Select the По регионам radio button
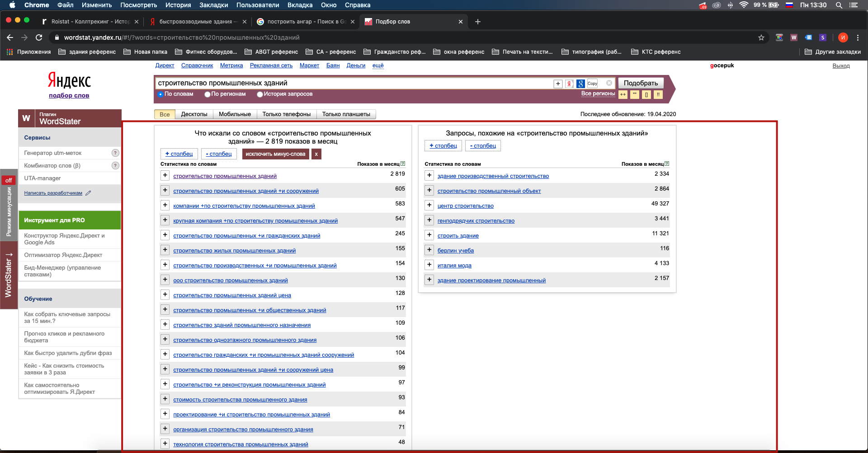868x453 pixels. pyautogui.click(x=208, y=94)
